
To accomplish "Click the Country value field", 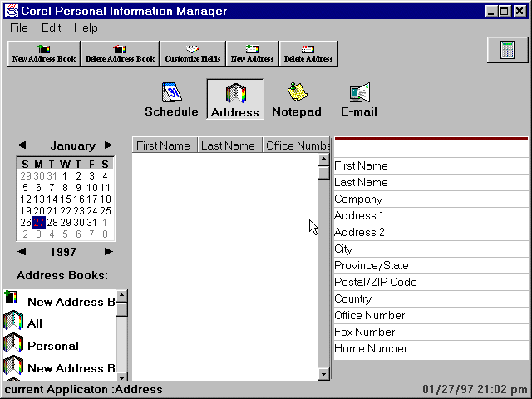I will click(477, 299).
